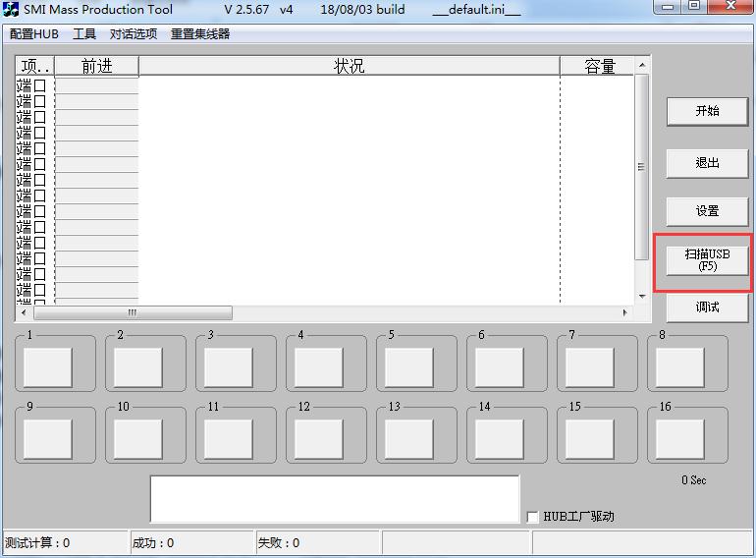Enable the HUB工厂驱动 checkbox
Screen dimensions: 756x558
coord(532,517)
